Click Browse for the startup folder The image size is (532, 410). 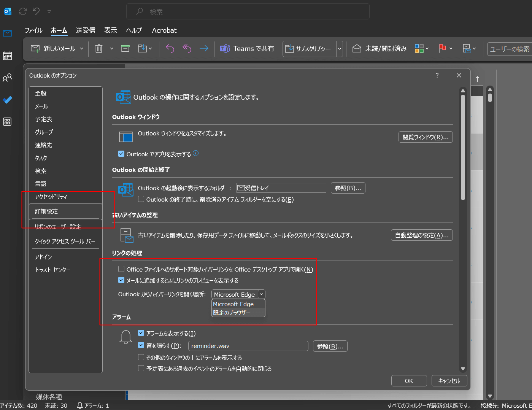(348, 188)
